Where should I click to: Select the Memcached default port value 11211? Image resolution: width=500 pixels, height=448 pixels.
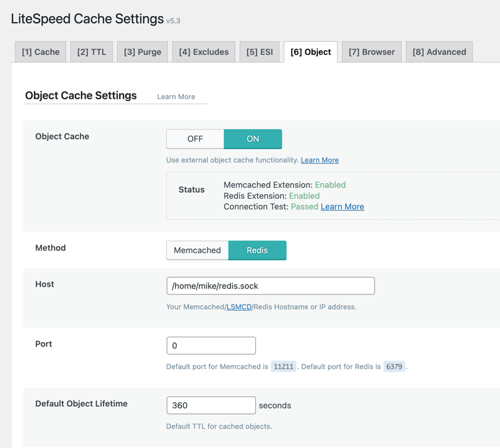pos(283,366)
